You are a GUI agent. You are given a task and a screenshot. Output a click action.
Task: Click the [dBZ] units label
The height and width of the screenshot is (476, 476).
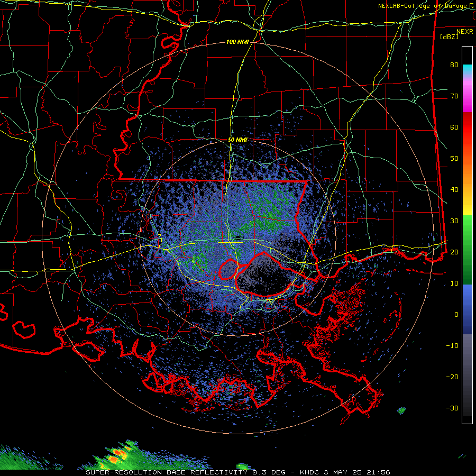coord(449,36)
